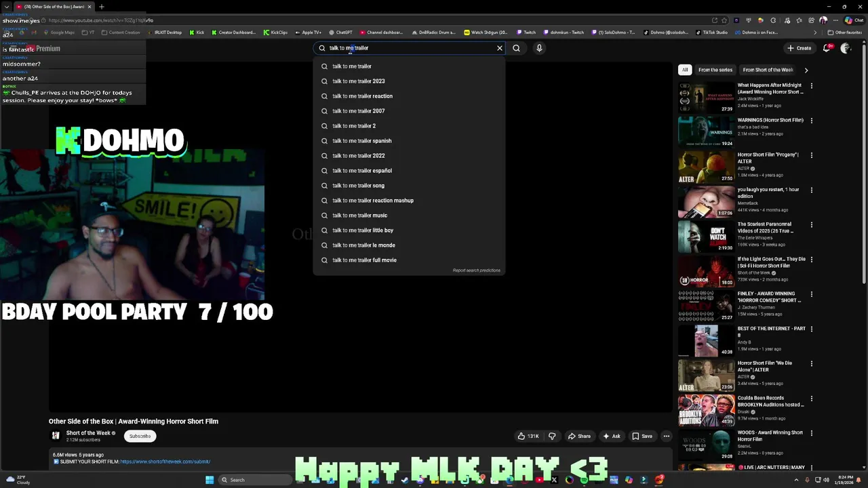This screenshot has width=868, height=488.
Task: Open thumbnail of 'What Happens After Midnight'
Action: pos(706,98)
